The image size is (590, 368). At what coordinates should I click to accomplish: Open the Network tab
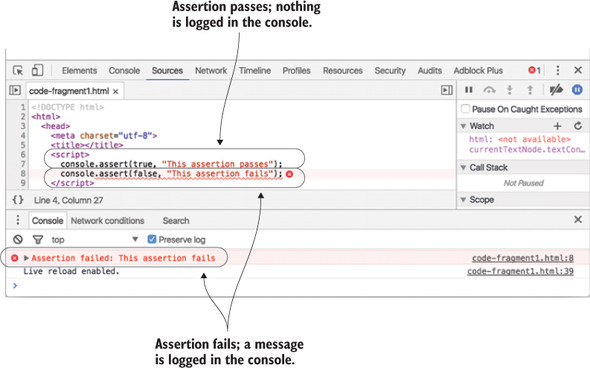(211, 70)
